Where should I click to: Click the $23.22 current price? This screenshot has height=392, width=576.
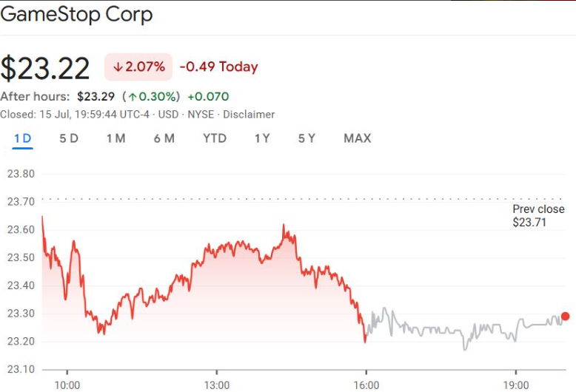pos(45,67)
